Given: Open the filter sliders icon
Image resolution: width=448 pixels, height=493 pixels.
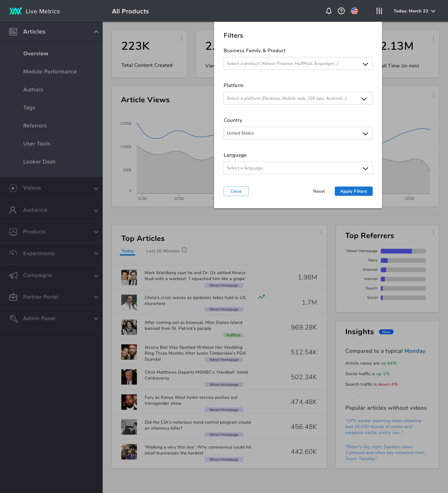Looking at the screenshot, I should point(379,11).
